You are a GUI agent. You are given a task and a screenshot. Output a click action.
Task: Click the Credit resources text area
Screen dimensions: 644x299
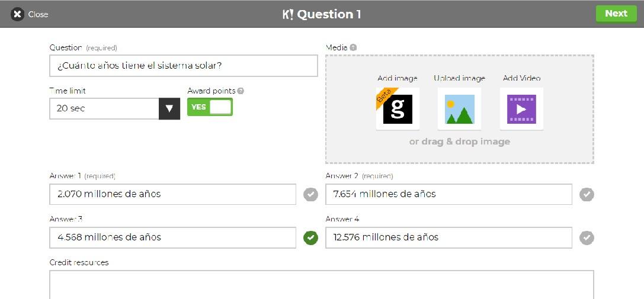point(321,285)
